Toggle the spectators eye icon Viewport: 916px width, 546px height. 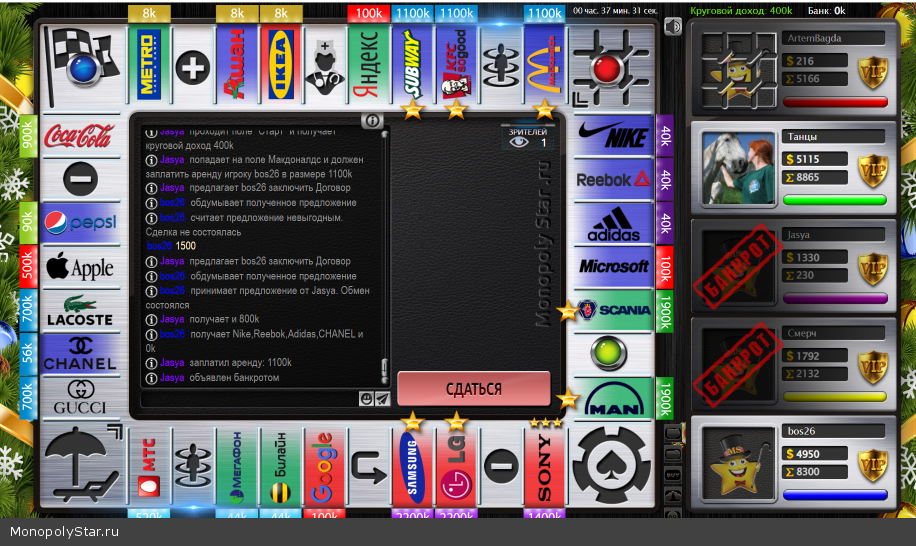tap(519, 143)
